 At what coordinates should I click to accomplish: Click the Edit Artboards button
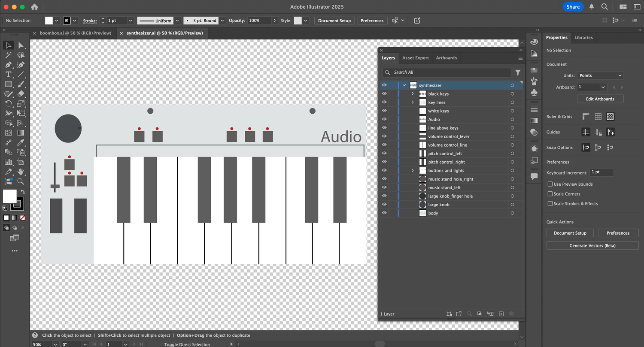[600, 99]
